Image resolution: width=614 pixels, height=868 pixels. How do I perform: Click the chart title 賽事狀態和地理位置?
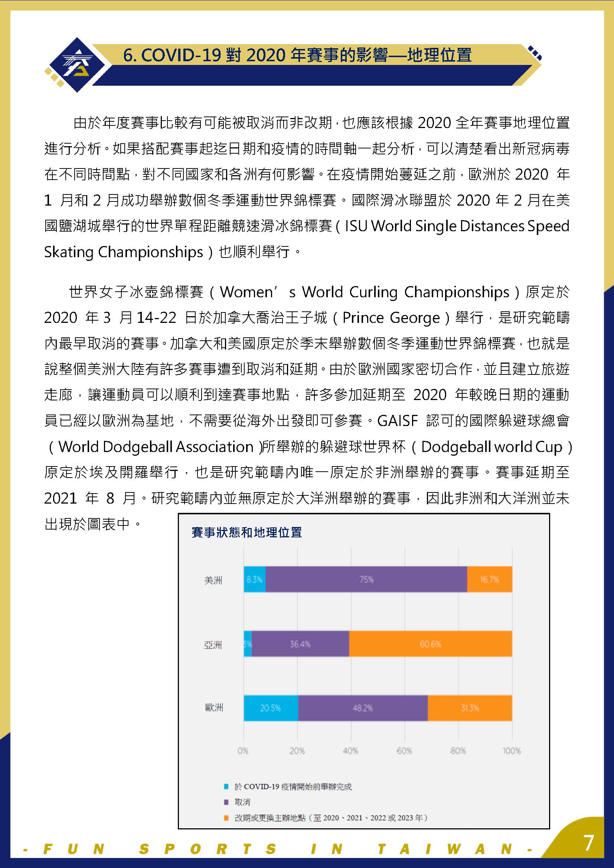pyautogui.click(x=246, y=532)
